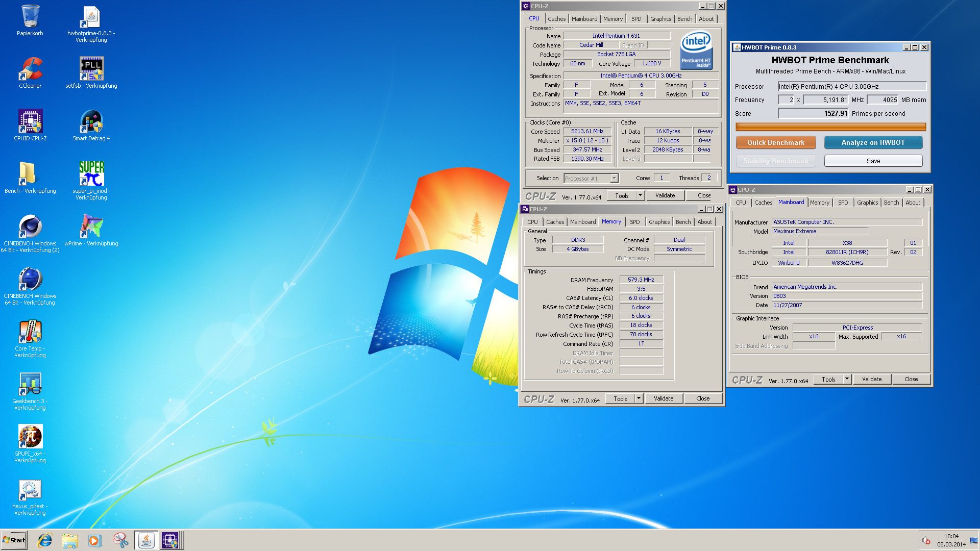Click Analyze on HWBOT button

873,142
